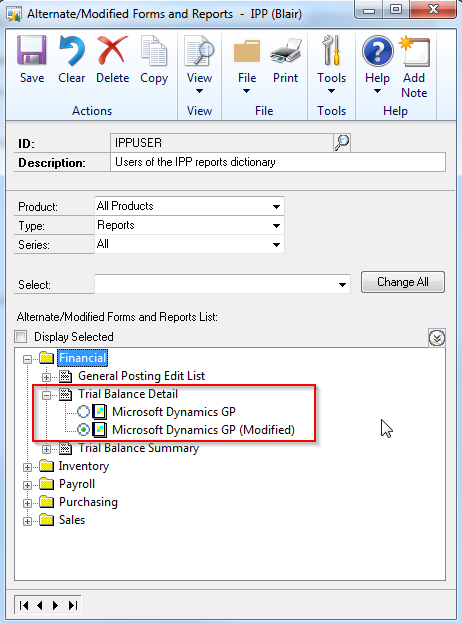Click the Change All button
The width and height of the screenshot is (462, 623).
click(x=402, y=282)
